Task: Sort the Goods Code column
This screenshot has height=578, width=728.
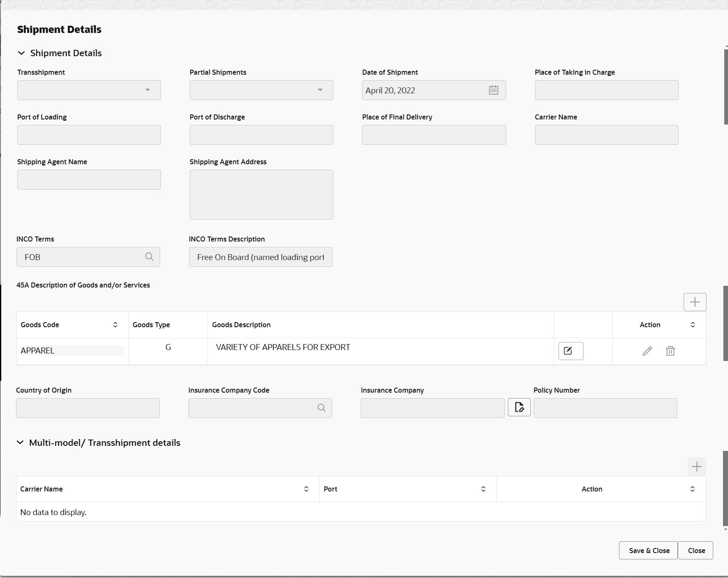Action: tap(115, 324)
